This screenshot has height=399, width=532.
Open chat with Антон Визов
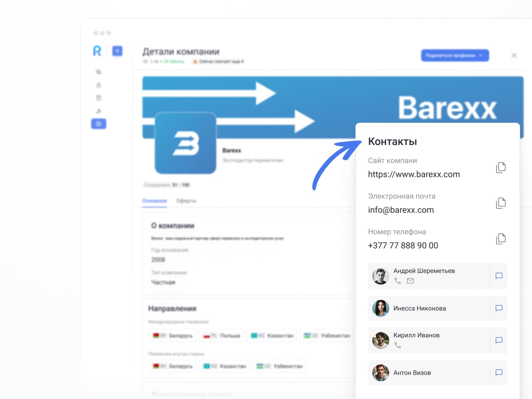pyautogui.click(x=499, y=373)
